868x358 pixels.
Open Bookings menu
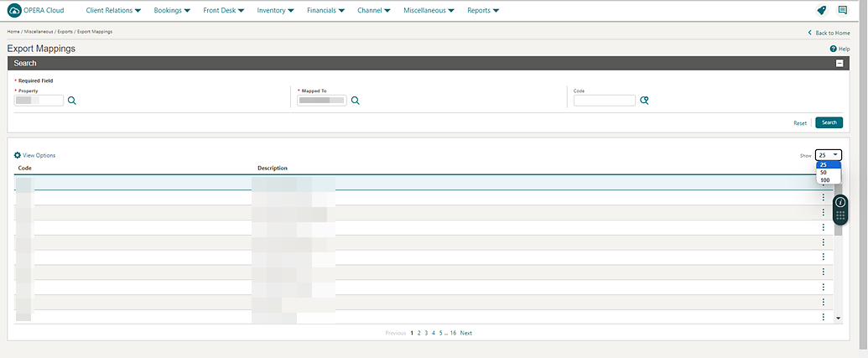172,11
